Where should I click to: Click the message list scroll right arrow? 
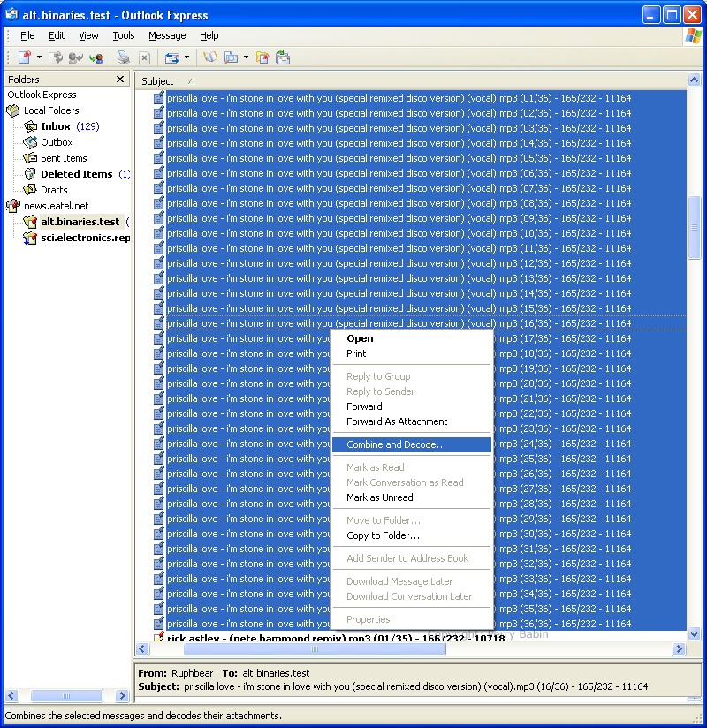pyautogui.click(x=679, y=648)
